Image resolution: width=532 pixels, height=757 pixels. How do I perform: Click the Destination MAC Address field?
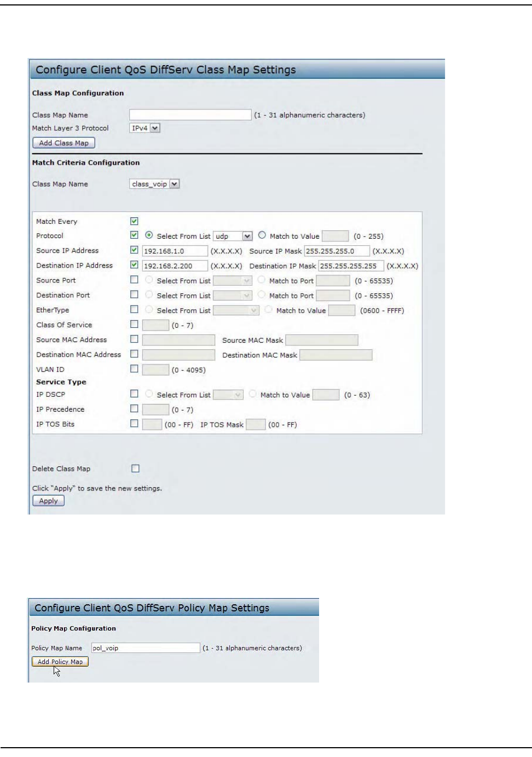pos(178,355)
